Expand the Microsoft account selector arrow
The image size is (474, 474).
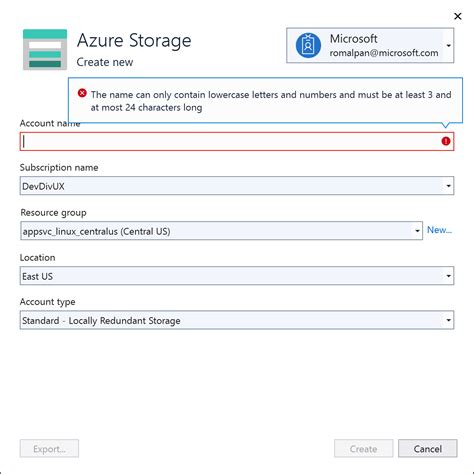pyautogui.click(x=449, y=45)
